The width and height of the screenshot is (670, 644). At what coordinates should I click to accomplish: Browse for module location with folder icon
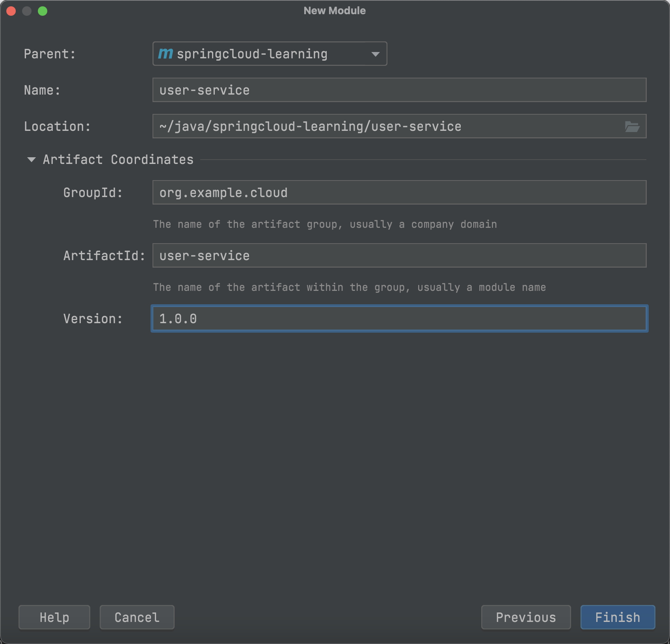click(x=632, y=127)
